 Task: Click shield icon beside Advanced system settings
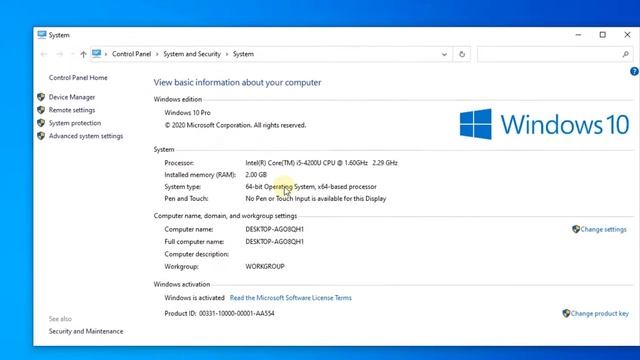(41, 136)
